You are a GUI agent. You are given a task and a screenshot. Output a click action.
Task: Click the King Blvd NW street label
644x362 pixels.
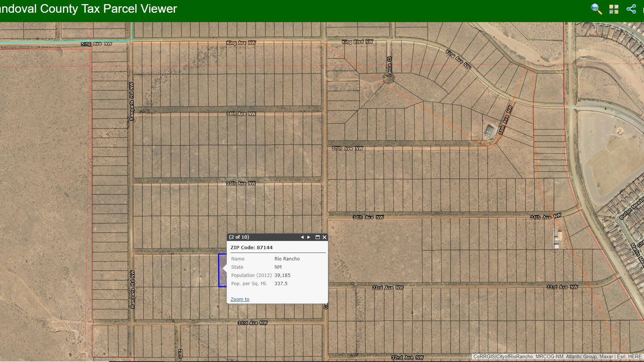(358, 42)
